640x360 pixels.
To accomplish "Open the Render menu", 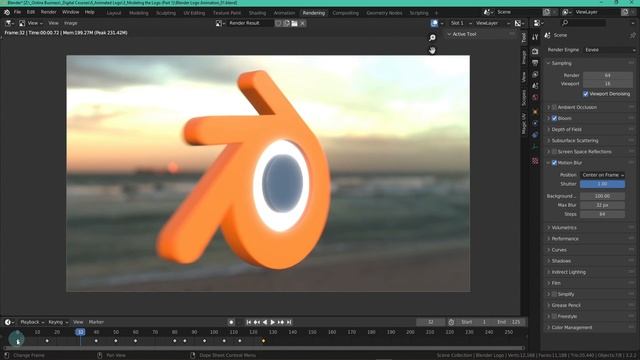I will [49, 12].
